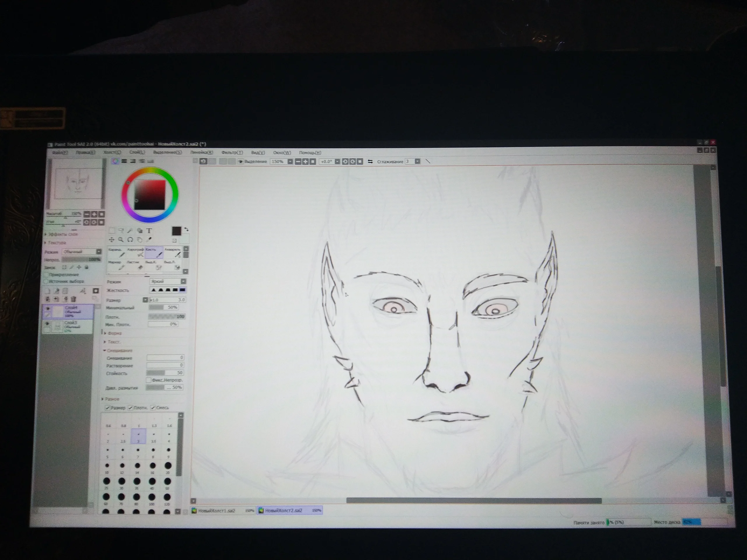
Task: Click the trash icon to delete layer
Action: pyautogui.click(x=74, y=299)
